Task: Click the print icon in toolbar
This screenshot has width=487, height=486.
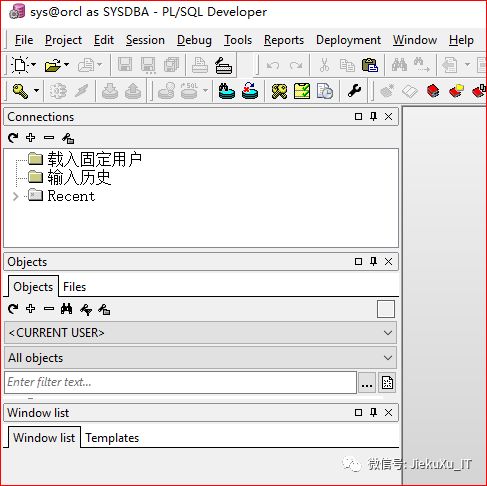Action: click(x=200, y=65)
